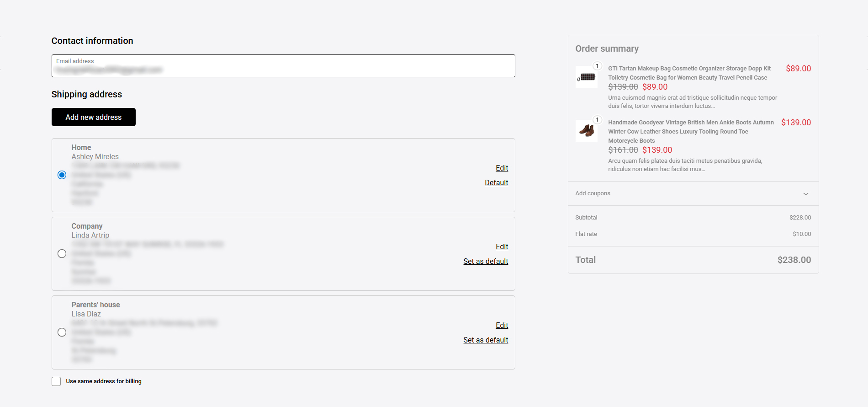
Task: Click quantity badge on boots item
Action: coord(597,120)
